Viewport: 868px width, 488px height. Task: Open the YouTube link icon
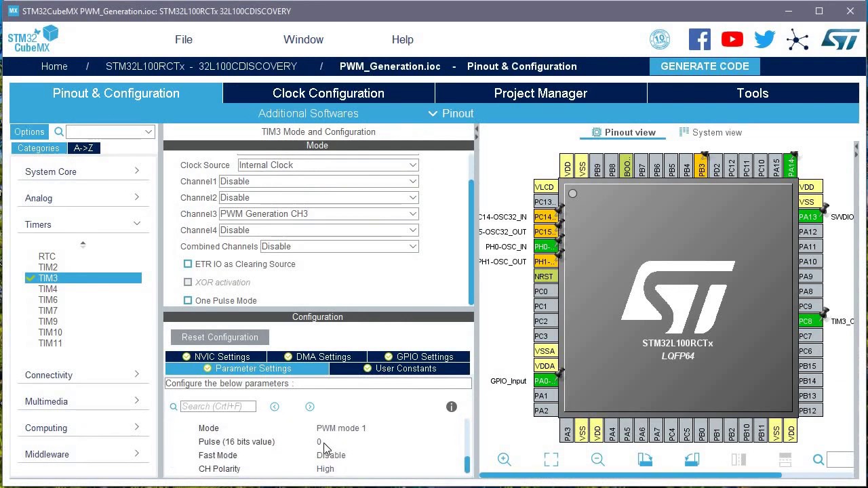pos(732,39)
